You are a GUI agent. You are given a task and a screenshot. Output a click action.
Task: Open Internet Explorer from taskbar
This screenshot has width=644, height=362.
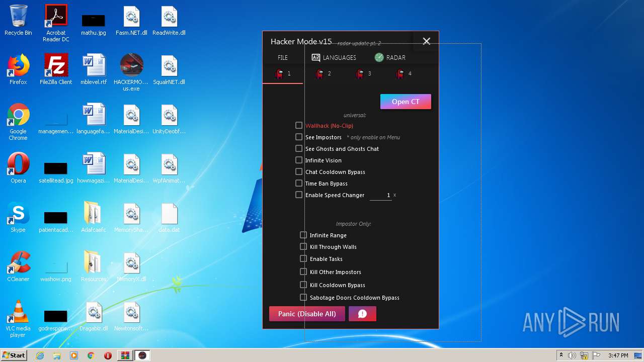[40, 355]
